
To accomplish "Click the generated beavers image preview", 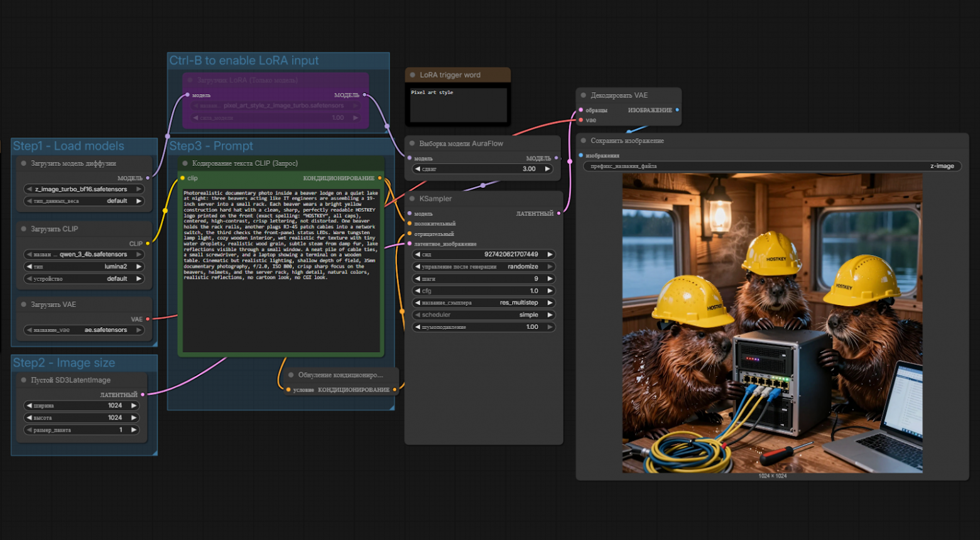I will tap(772, 323).
